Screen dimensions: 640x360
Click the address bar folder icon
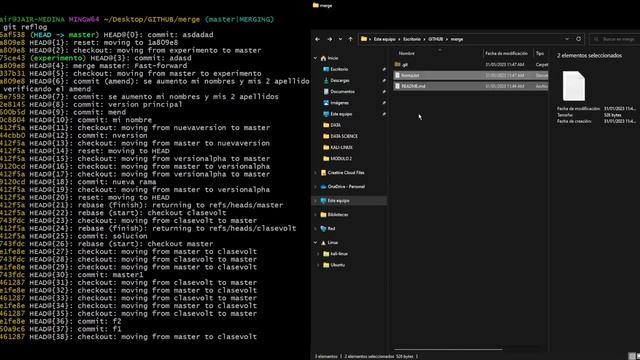(x=364, y=39)
